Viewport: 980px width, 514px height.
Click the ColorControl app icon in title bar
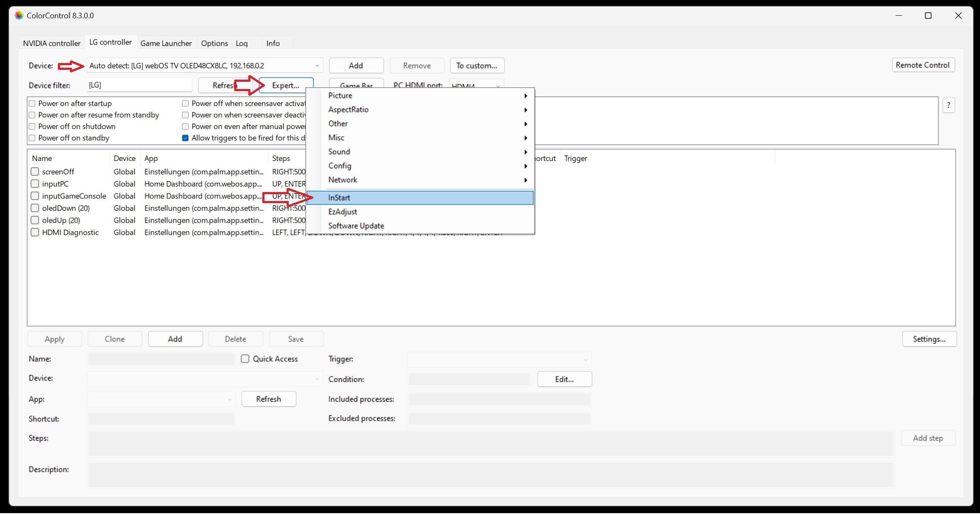pyautogui.click(x=19, y=16)
